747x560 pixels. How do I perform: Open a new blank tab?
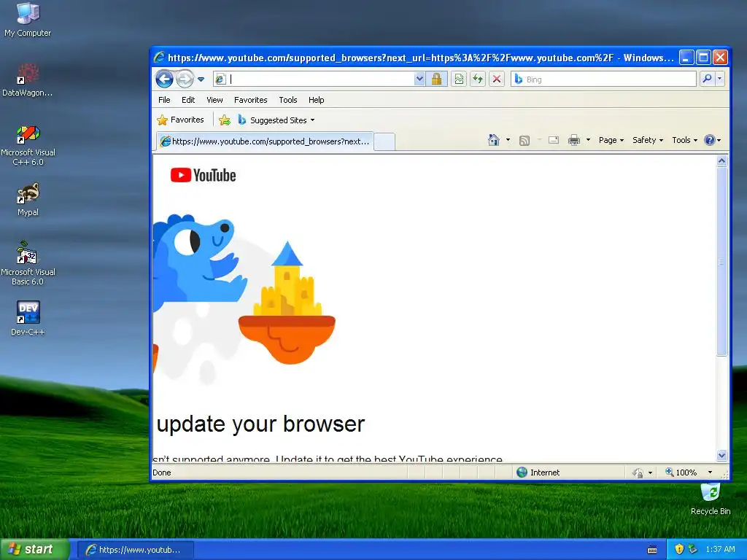384,141
